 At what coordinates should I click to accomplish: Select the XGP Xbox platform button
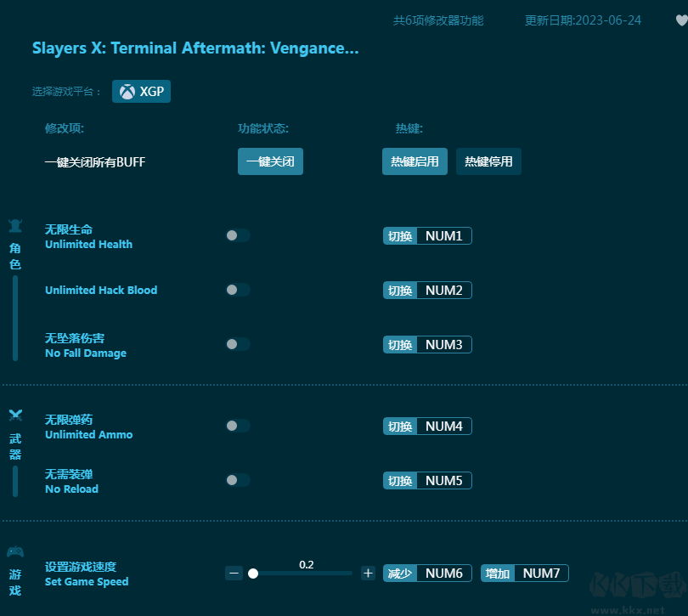tap(141, 91)
